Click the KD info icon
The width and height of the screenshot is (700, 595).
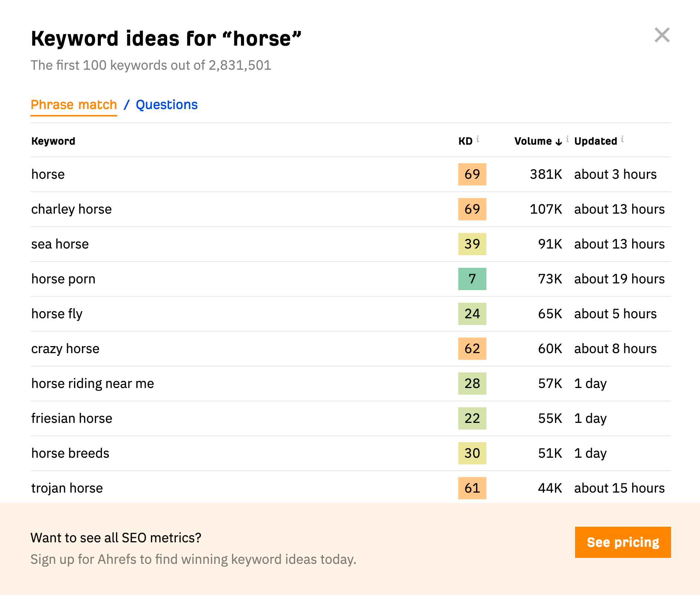pyautogui.click(x=478, y=139)
